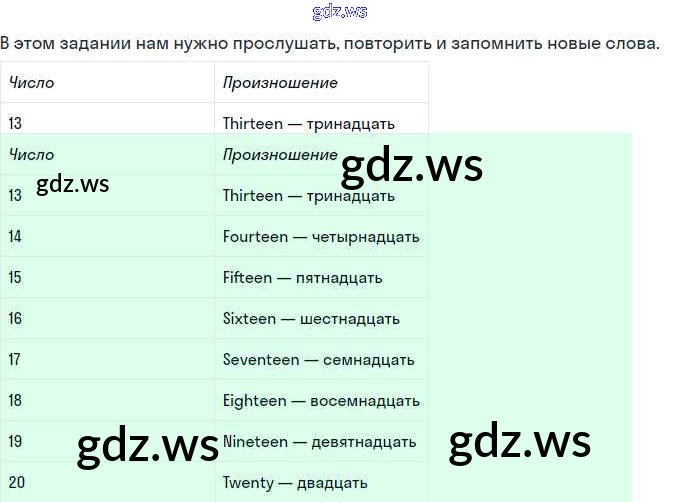
Task: Click the Произношение header in the white table
Action: [x=280, y=83]
